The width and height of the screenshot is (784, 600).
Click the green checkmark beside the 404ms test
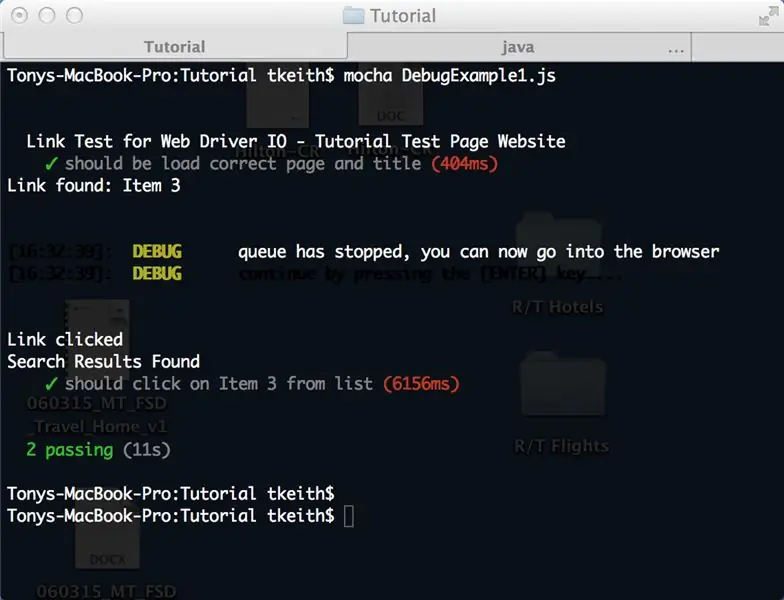coord(51,164)
